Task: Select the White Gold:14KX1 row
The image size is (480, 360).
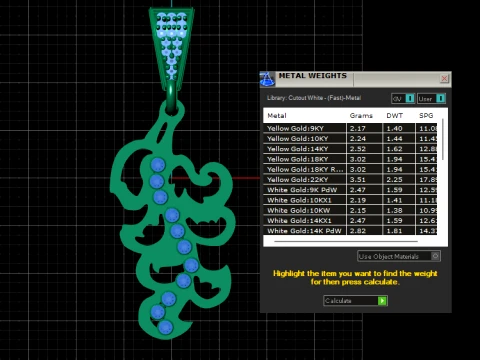Action: click(x=350, y=221)
